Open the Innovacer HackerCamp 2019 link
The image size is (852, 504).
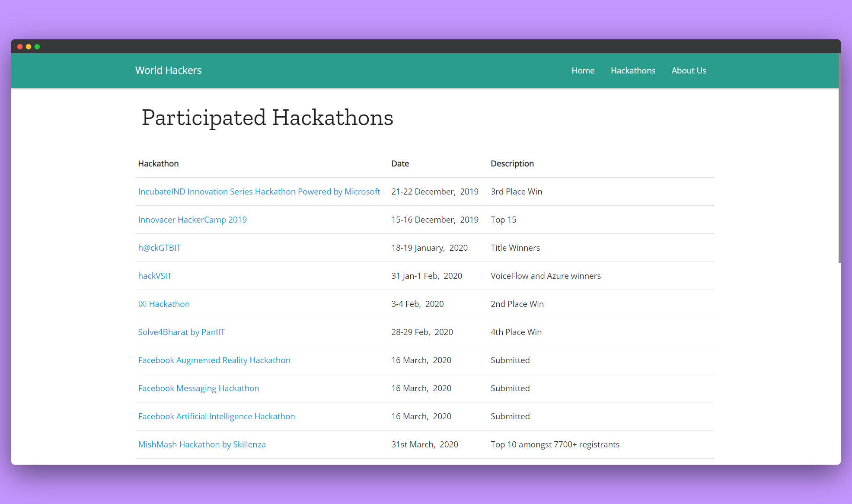pos(192,220)
